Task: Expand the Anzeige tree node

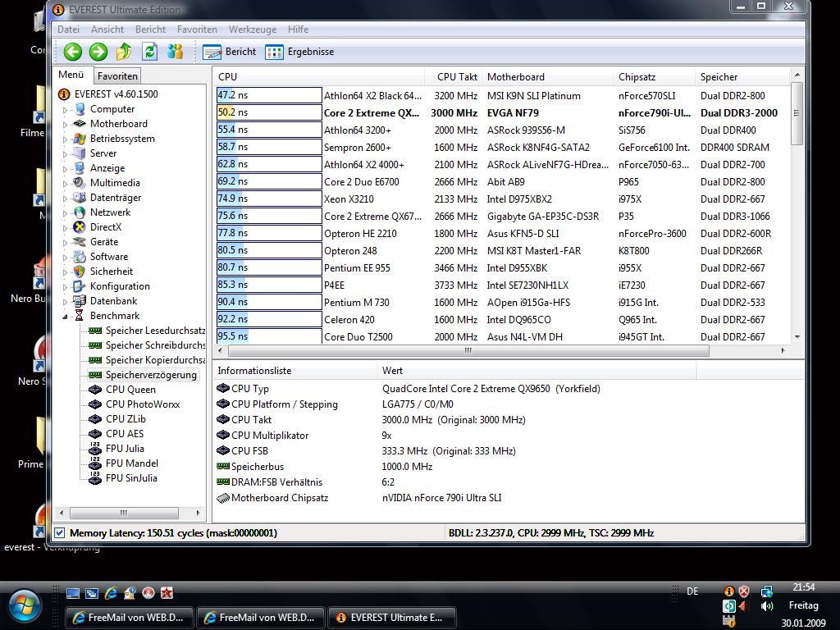Action: 65,169
